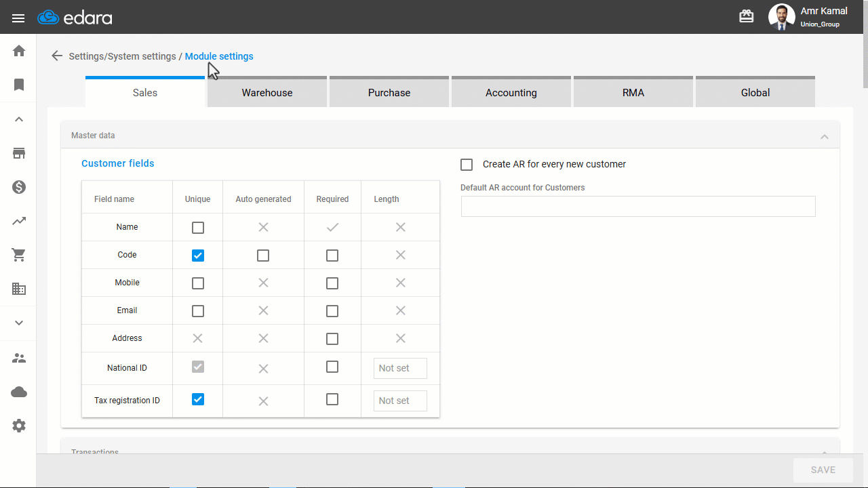Switch to the Warehouse tab
868x488 pixels.
pos(267,91)
